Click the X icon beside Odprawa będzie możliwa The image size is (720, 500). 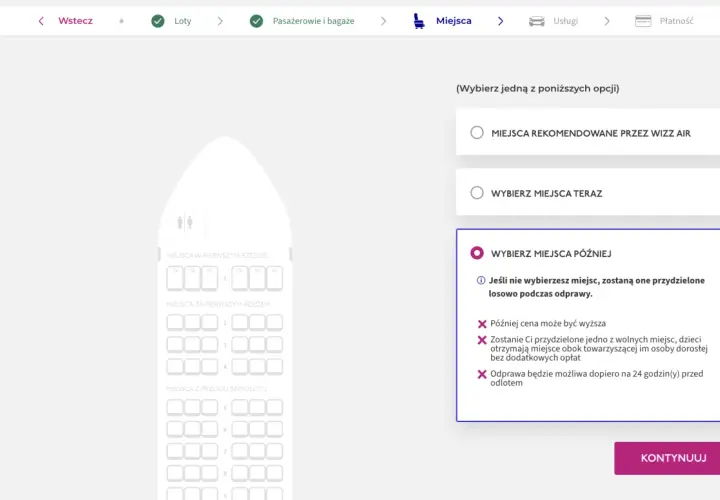click(482, 374)
